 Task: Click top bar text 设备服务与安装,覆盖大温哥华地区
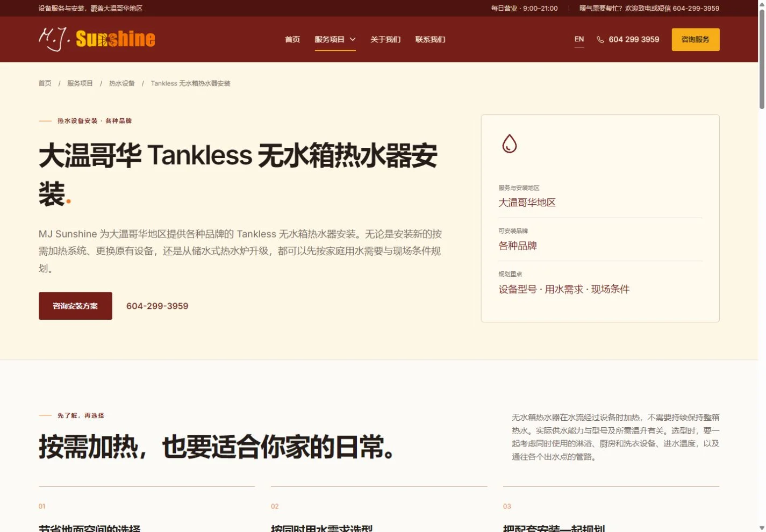click(x=90, y=8)
